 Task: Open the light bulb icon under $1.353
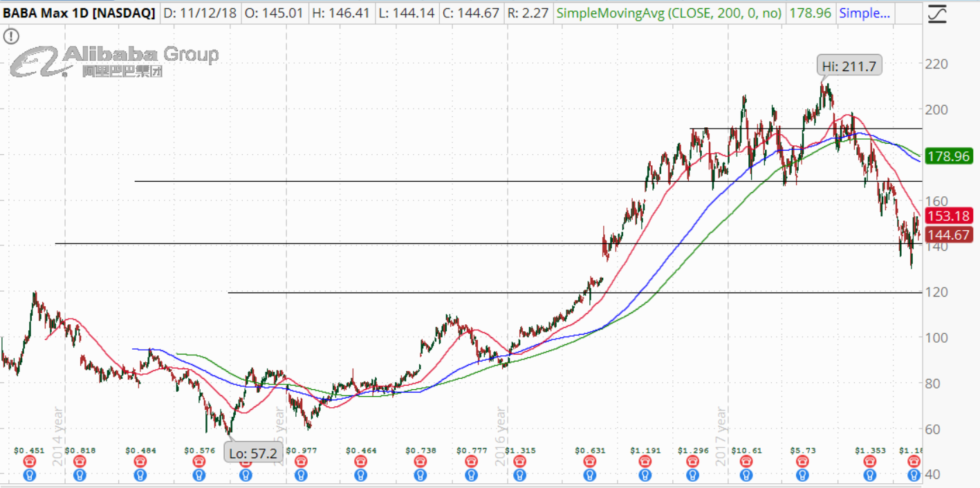[870, 476]
